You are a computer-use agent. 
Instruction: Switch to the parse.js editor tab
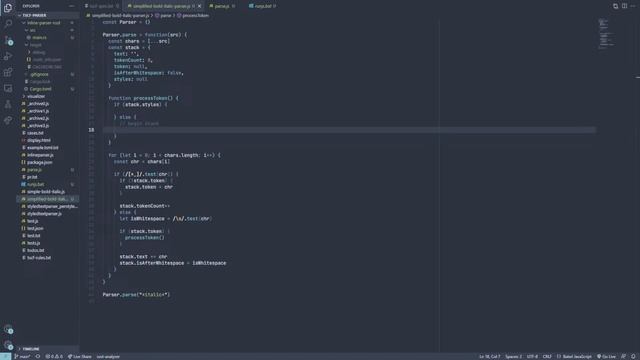[x=222, y=6]
